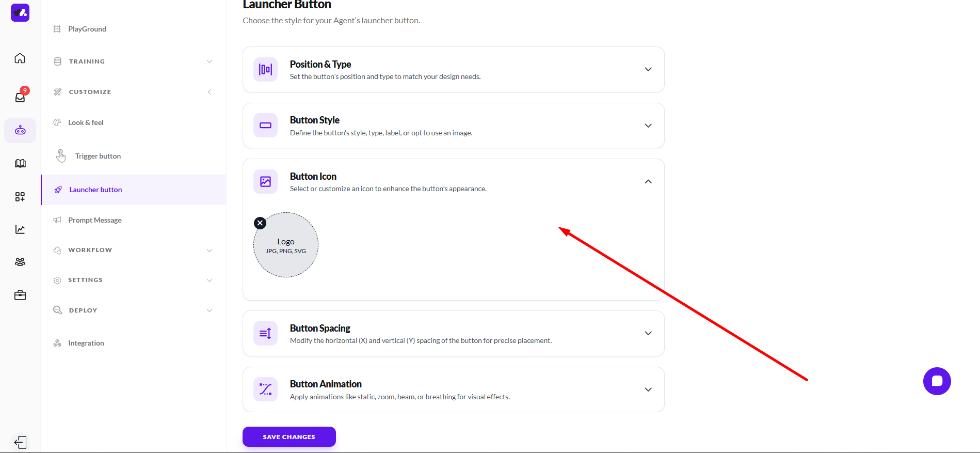Open the Prompt Message menu item
This screenshot has width=980, height=453.
pos(95,220)
